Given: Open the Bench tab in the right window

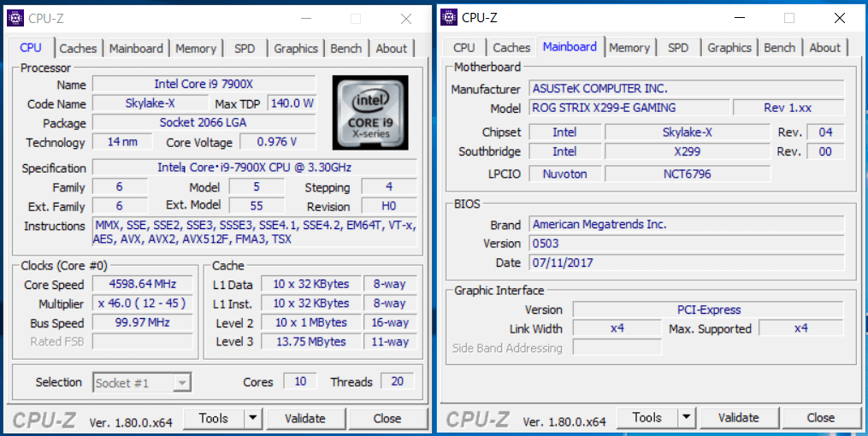Looking at the screenshot, I should pos(779,48).
